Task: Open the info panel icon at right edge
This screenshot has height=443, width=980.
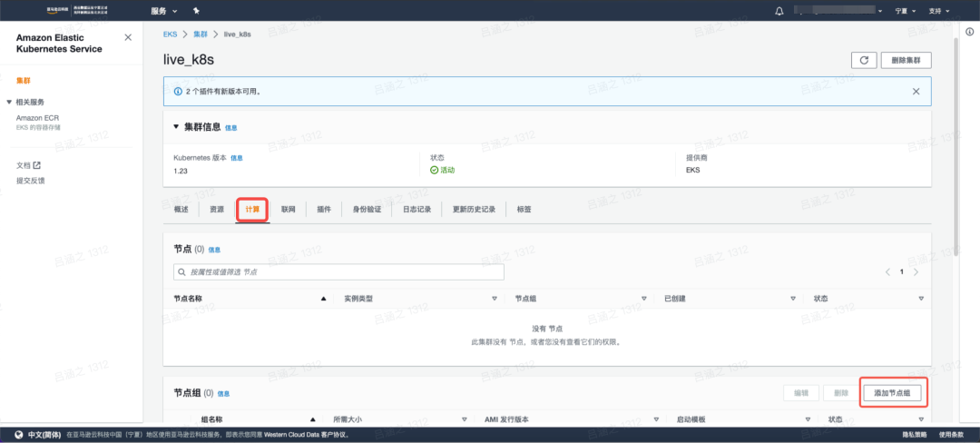Action: [969, 32]
